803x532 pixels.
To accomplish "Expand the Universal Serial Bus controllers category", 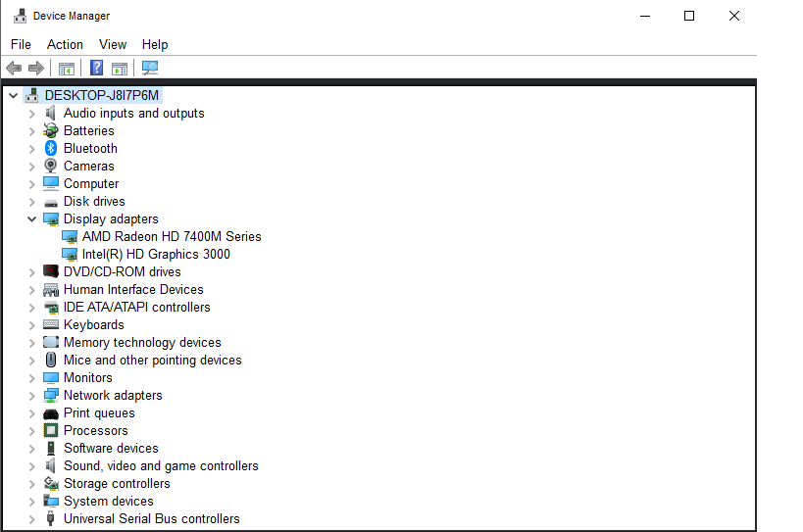I will point(31,519).
